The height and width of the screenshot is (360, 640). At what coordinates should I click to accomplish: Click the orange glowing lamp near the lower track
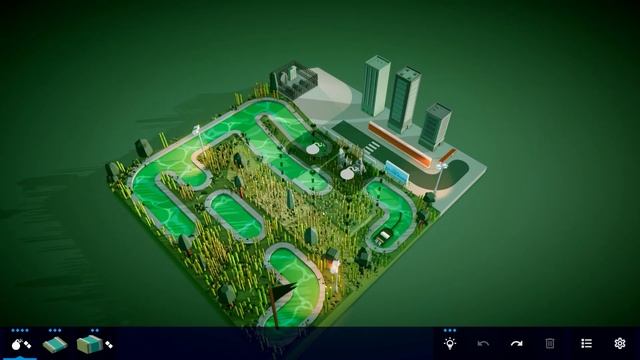pos(334,267)
